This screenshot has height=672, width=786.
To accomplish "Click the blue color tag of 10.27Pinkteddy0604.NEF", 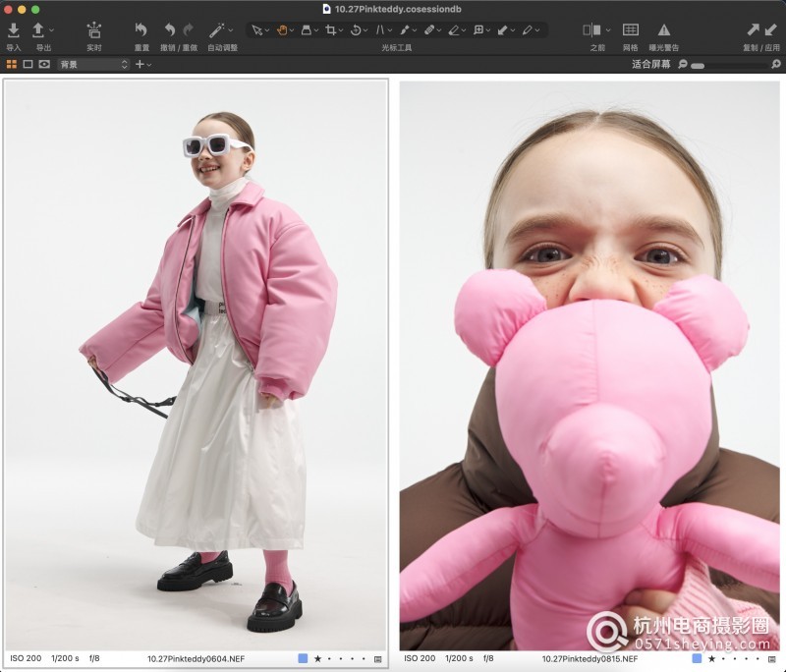I will [x=303, y=658].
